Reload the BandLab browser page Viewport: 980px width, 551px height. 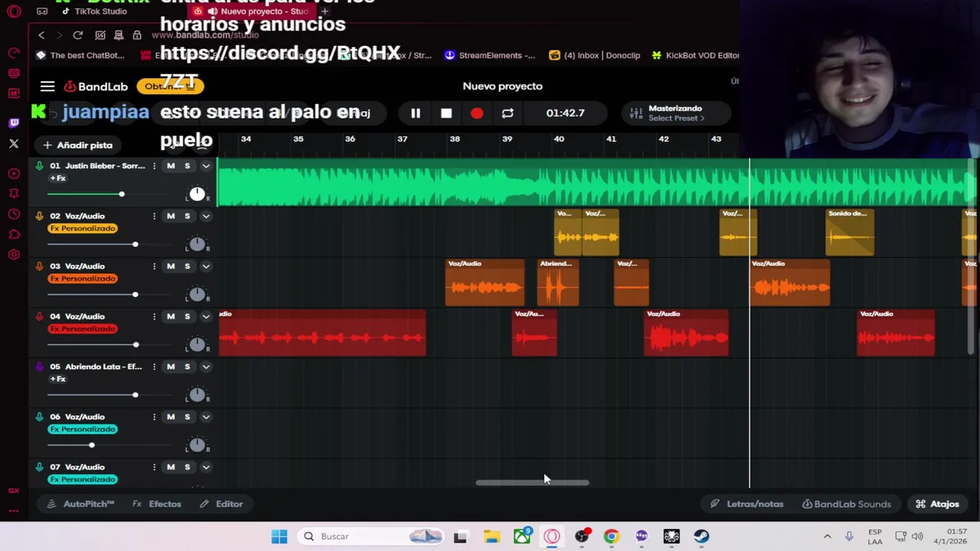point(77,35)
